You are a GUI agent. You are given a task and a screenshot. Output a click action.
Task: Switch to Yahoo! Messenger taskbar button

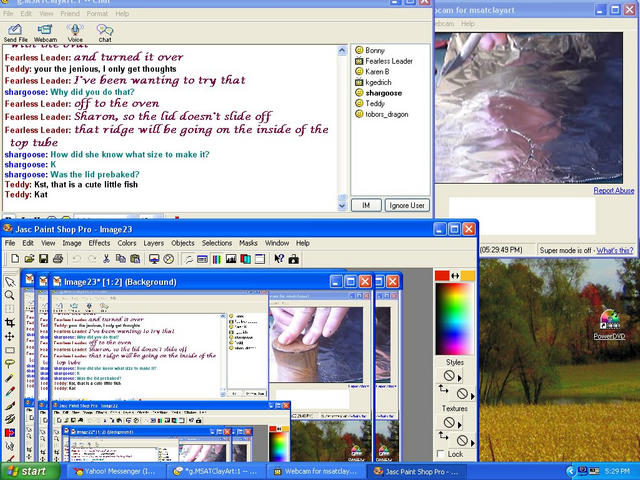point(114,471)
